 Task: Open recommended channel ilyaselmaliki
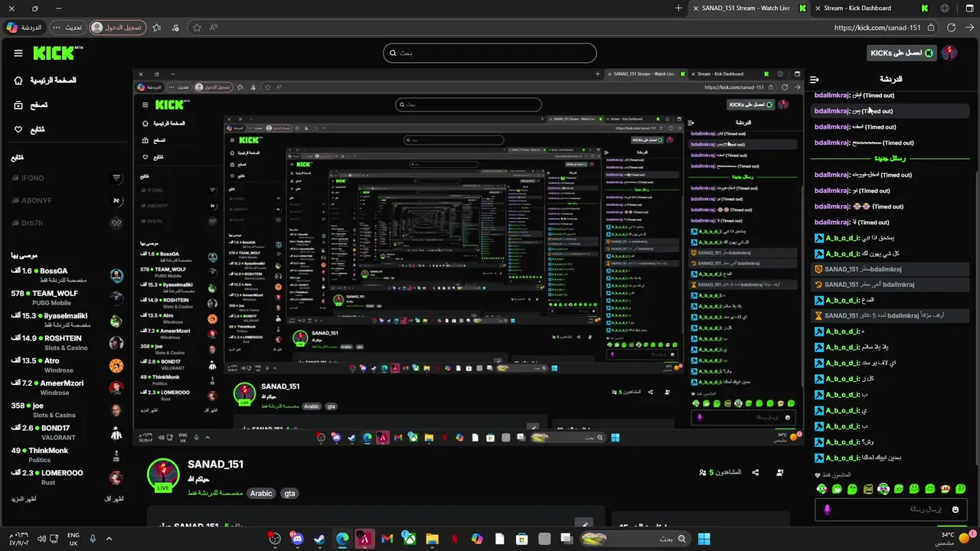pos(67,320)
